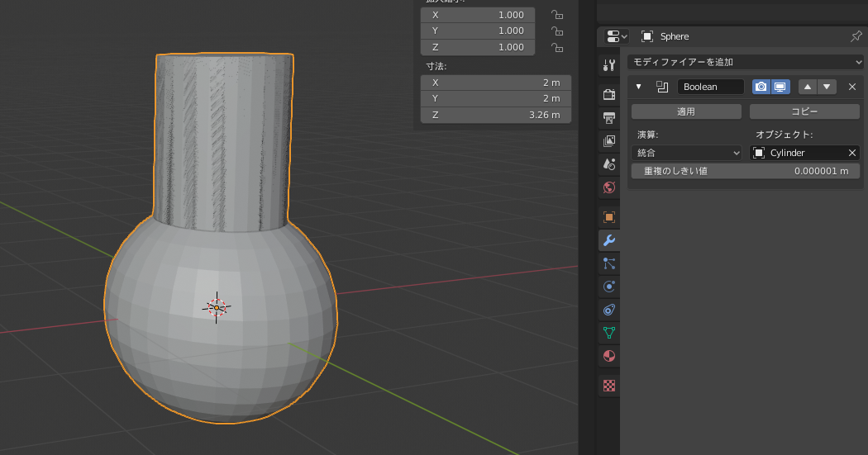Viewport: 868px width, 455px height.
Task: Toggle Boolean modifier viewport display monitor
Action: click(780, 87)
